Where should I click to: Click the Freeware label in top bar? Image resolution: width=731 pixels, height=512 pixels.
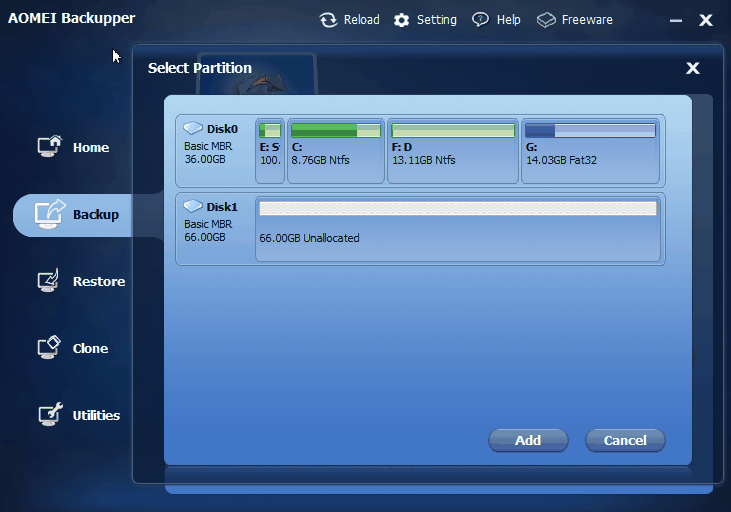point(587,20)
